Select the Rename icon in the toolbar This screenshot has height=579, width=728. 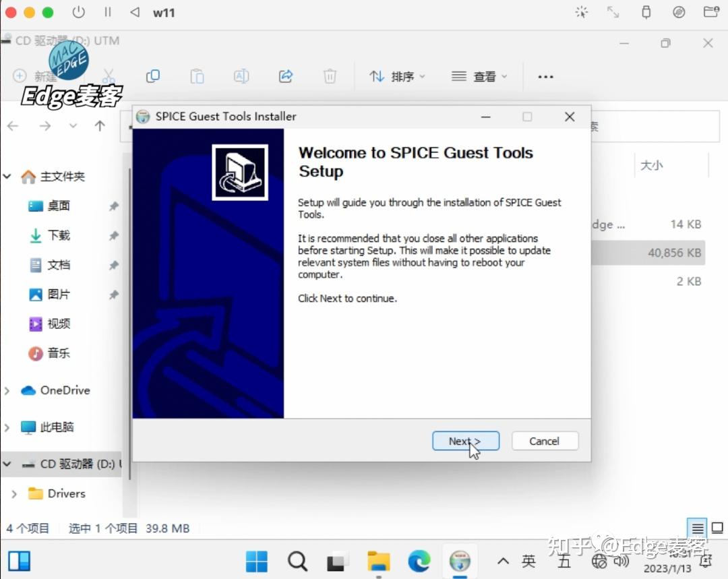click(x=241, y=76)
